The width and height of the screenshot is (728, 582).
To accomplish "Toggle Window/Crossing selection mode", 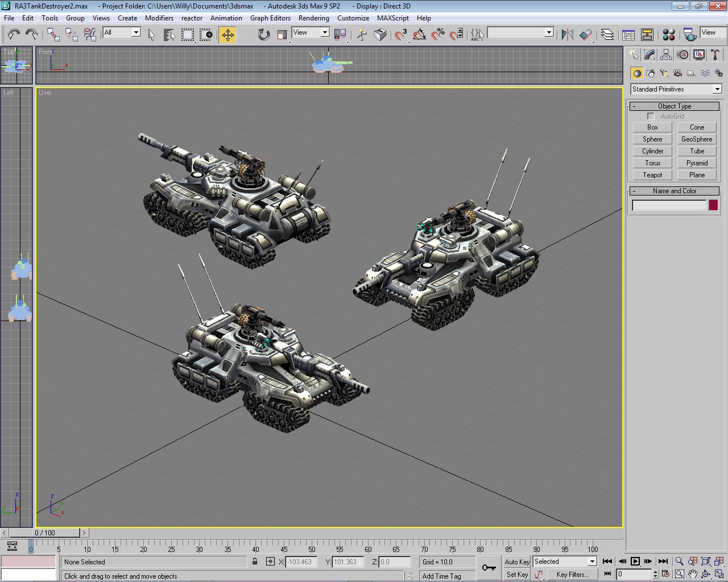I will tap(206, 35).
